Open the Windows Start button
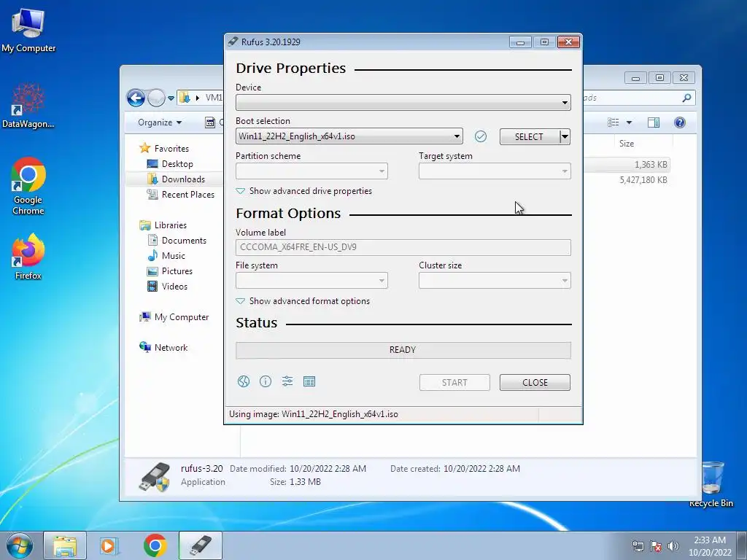The image size is (747, 560). pyautogui.click(x=20, y=545)
